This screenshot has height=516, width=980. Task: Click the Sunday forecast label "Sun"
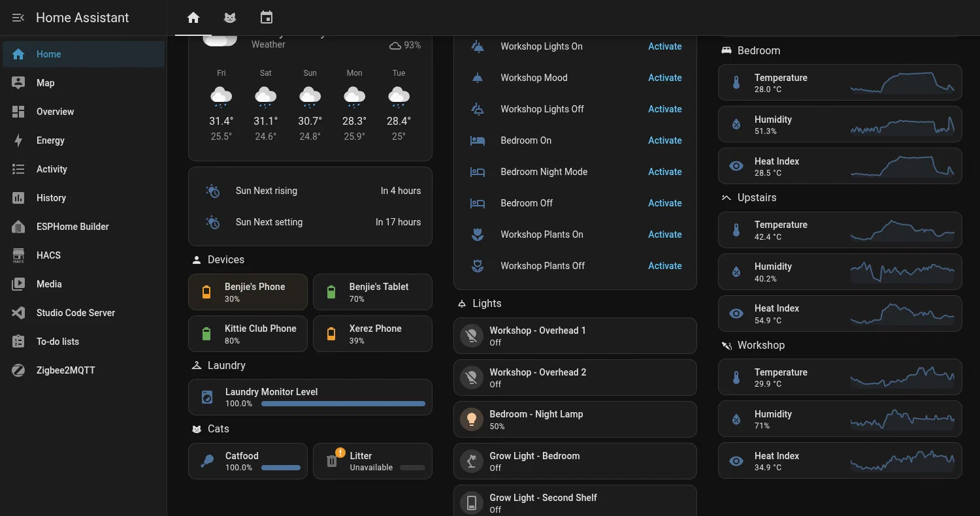310,73
